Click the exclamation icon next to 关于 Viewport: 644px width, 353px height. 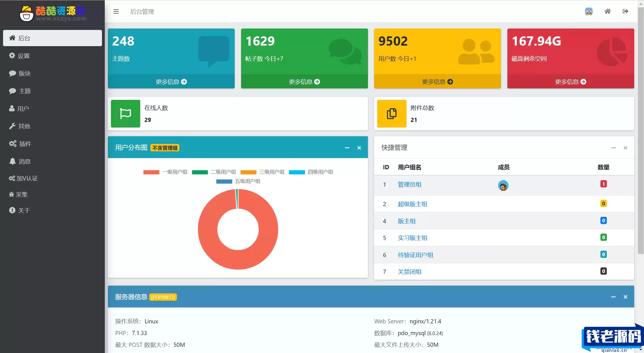(x=12, y=210)
